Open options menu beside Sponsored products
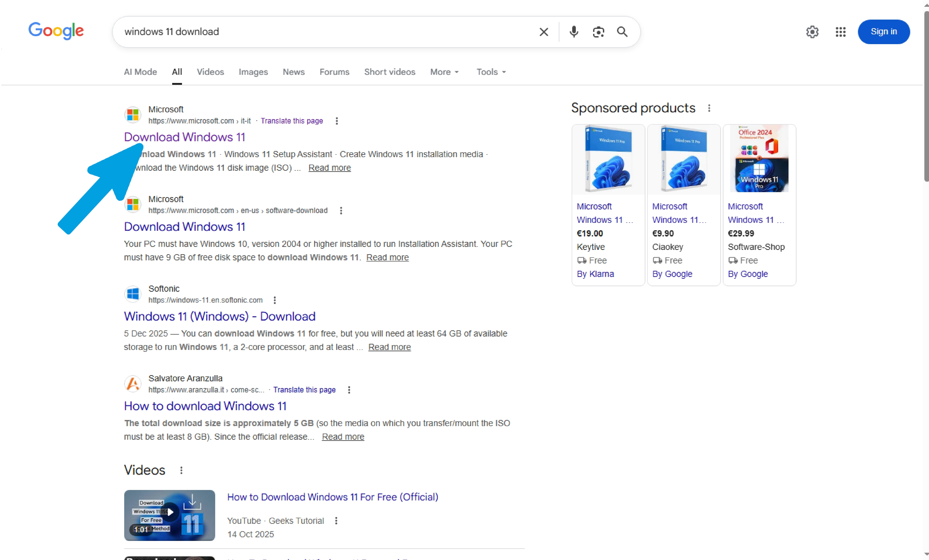 point(709,108)
